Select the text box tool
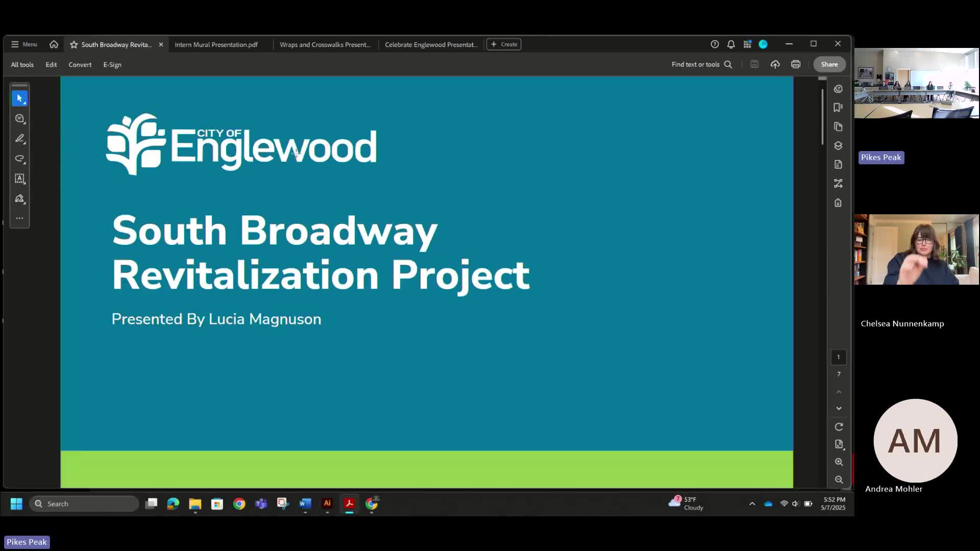980x551 pixels. pos(19,179)
